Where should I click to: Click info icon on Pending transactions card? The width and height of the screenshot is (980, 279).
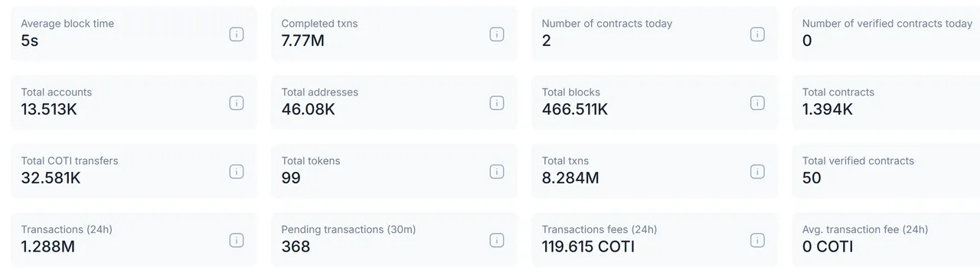point(497,241)
